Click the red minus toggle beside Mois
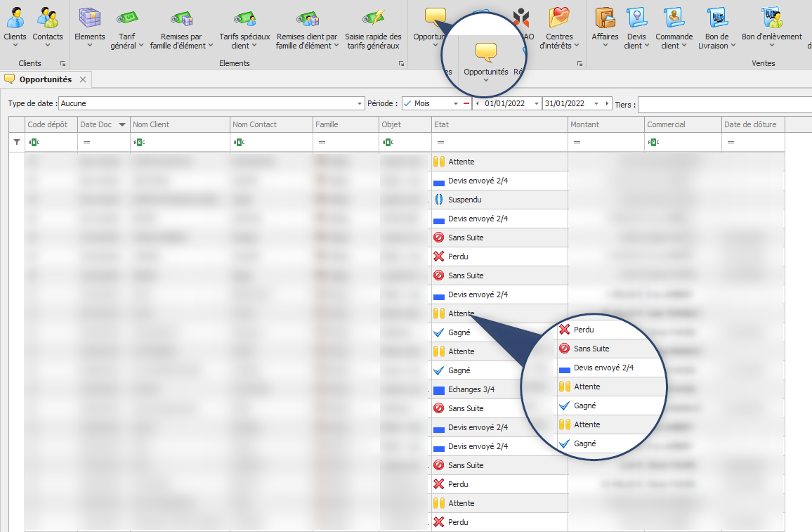 (466, 103)
